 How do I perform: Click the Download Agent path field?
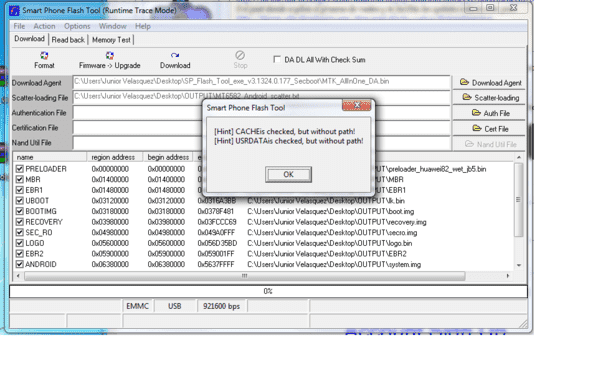261,82
